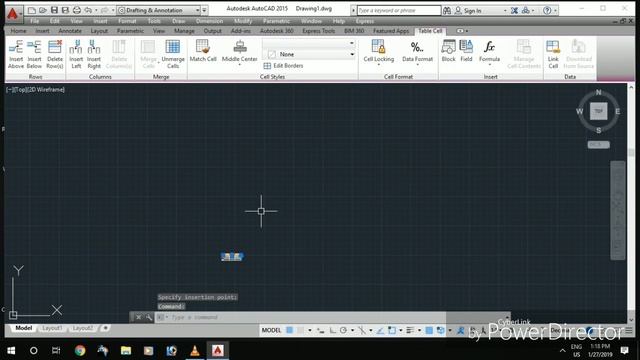Switch to Express Tools ribbon tab
The width and height of the screenshot is (640, 360).
tap(318, 31)
